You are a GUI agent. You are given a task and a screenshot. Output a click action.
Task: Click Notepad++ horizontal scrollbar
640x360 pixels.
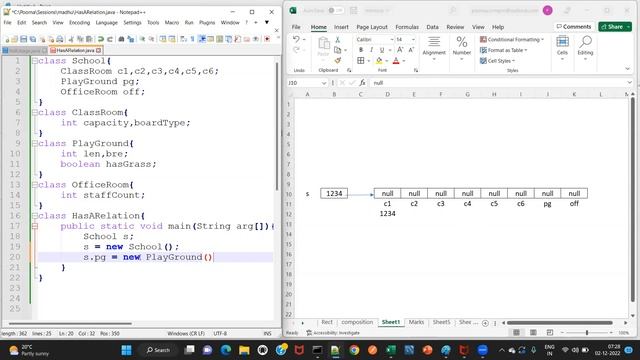point(70,324)
